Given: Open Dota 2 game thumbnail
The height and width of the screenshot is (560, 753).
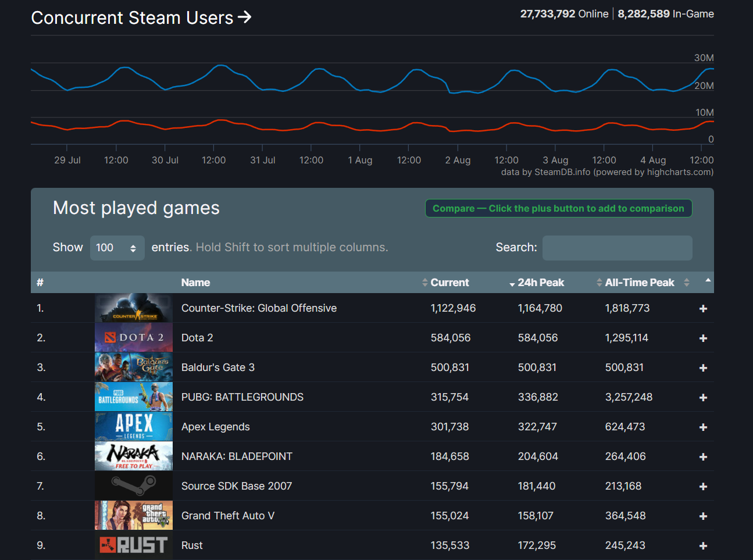Looking at the screenshot, I should tap(134, 338).
